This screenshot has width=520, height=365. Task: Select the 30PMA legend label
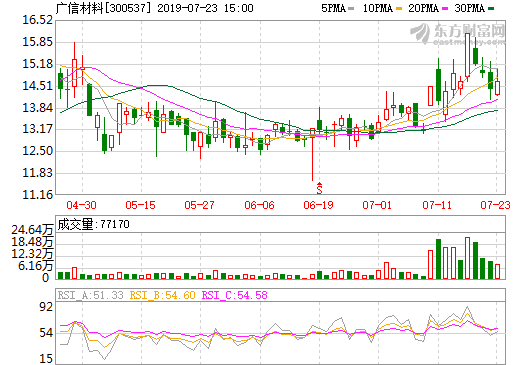[469, 8]
